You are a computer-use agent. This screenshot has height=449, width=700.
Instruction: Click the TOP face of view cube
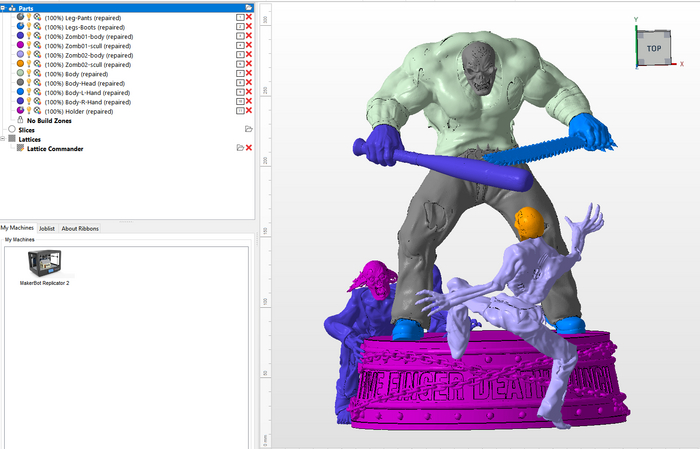[654, 48]
